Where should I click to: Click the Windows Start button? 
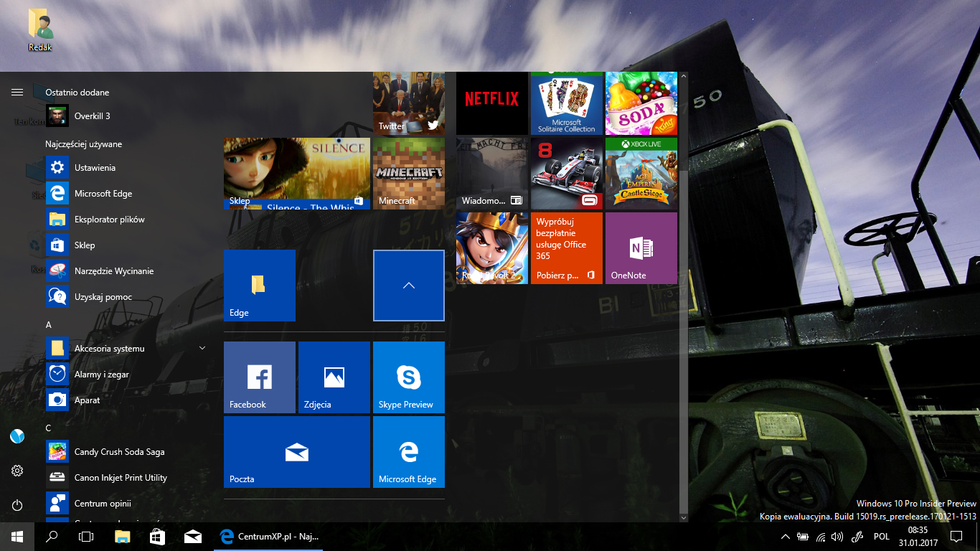pos(17,537)
